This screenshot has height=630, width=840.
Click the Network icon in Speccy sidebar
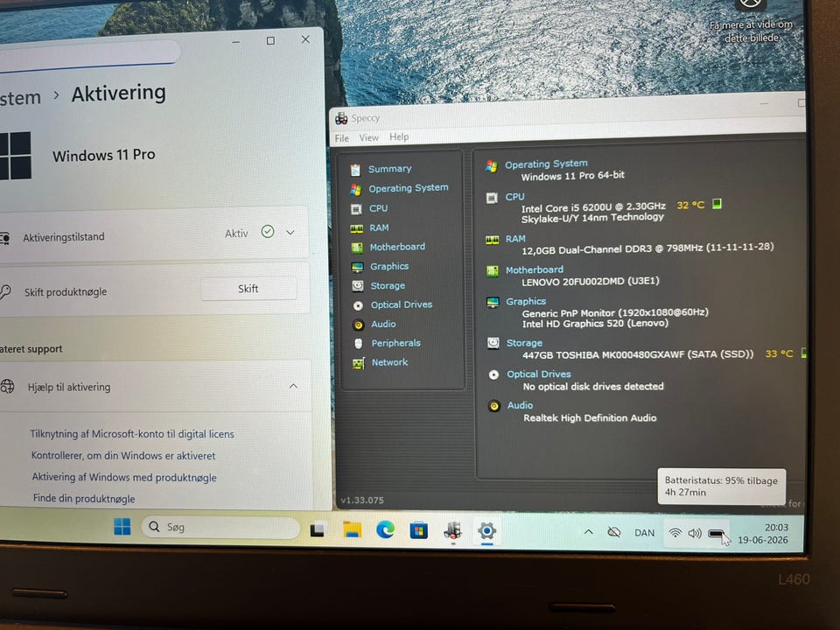pyautogui.click(x=359, y=364)
